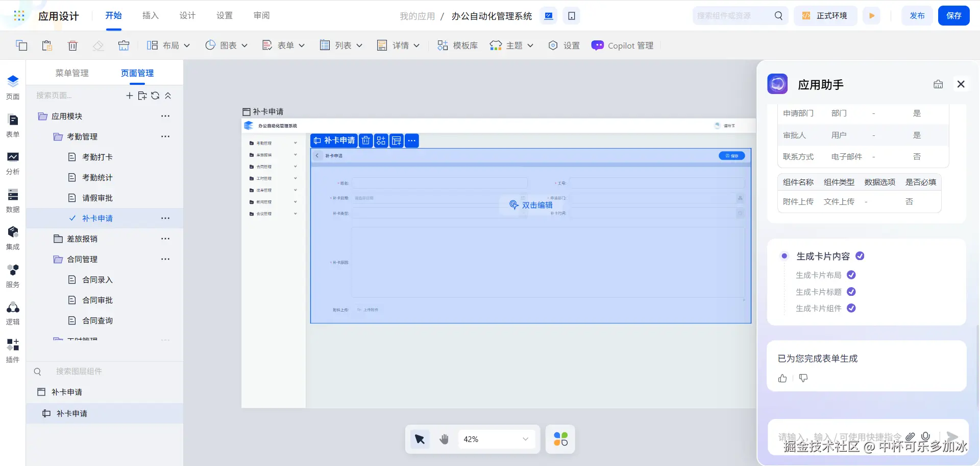Click the toolbox icon in toolbar
980x466 pixels.
(x=124, y=45)
